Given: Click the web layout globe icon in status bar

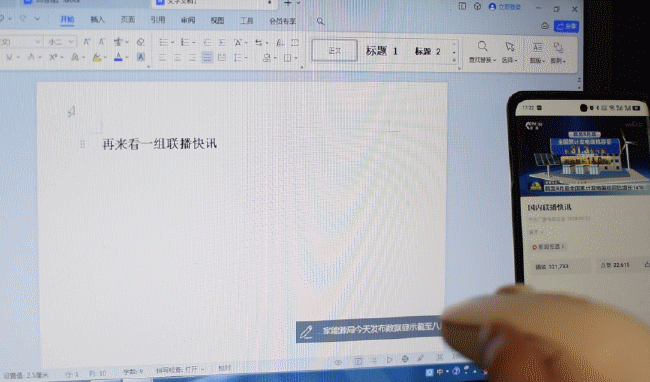Looking at the screenshot, I should click(x=405, y=359).
